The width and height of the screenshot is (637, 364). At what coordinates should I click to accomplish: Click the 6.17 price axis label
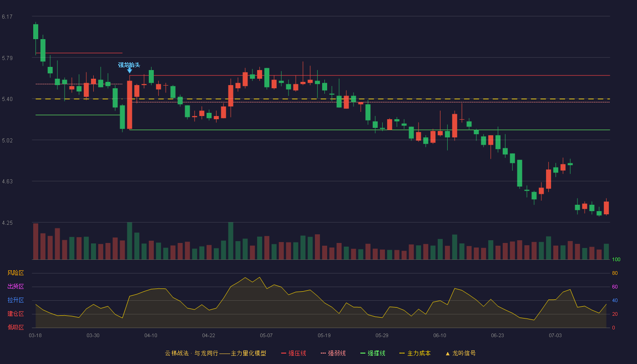click(x=7, y=17)
